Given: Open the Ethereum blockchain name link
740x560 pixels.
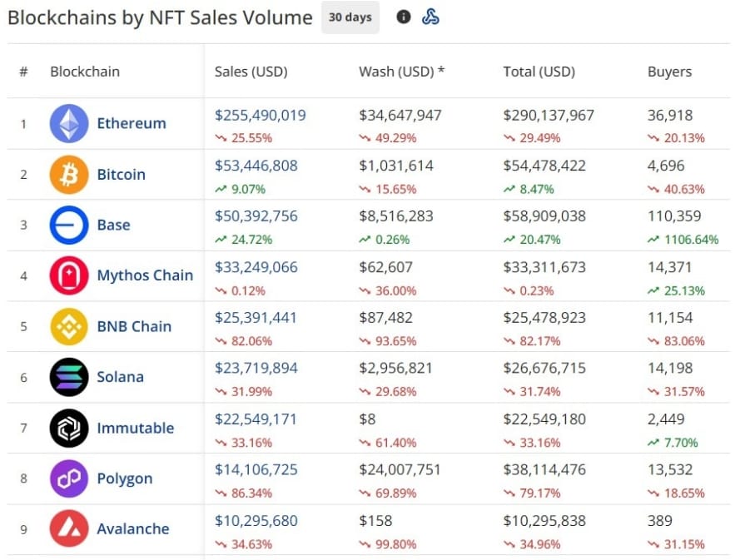Looking at the screenshot, I should tap(132, 123).
